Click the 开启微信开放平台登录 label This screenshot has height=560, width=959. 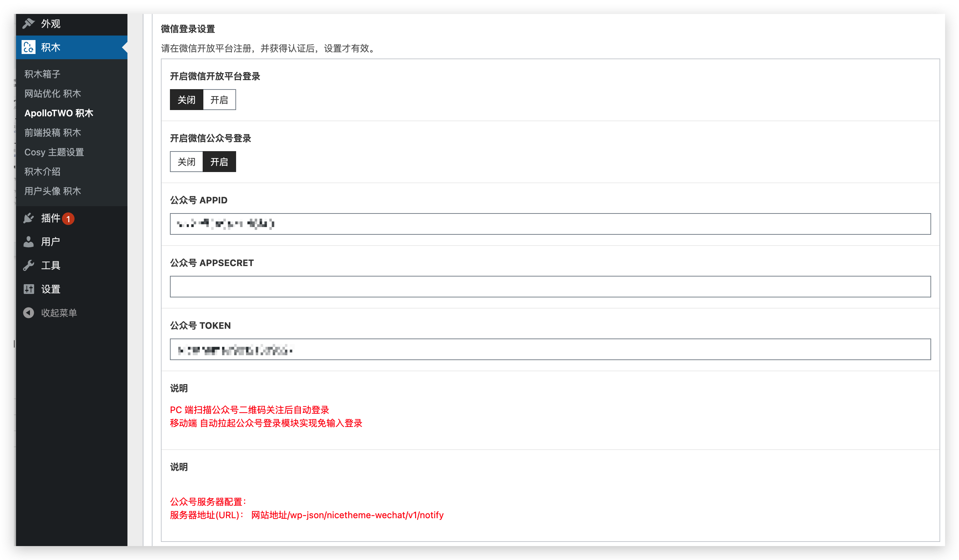pyautogui.click(x=215, y=76)
